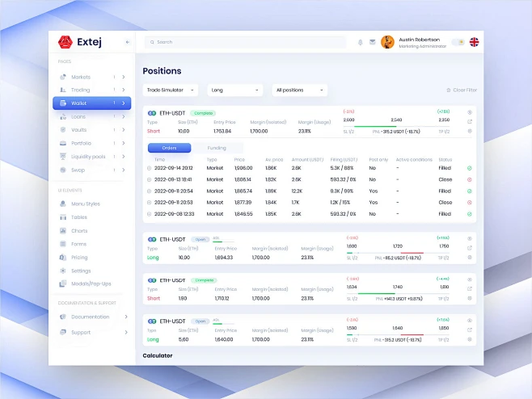Click the Documentation sidebar icon

(63, 317)
